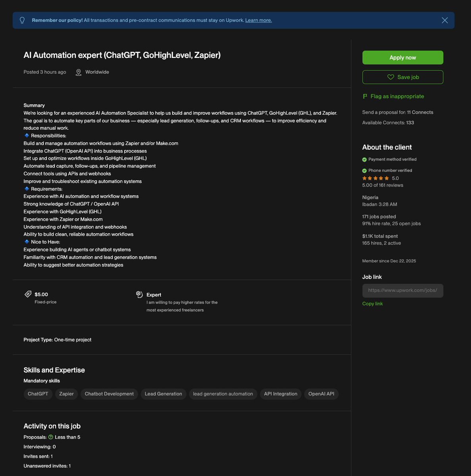
Task: Click the heart icon on Save job
Action: click(390, 77)
